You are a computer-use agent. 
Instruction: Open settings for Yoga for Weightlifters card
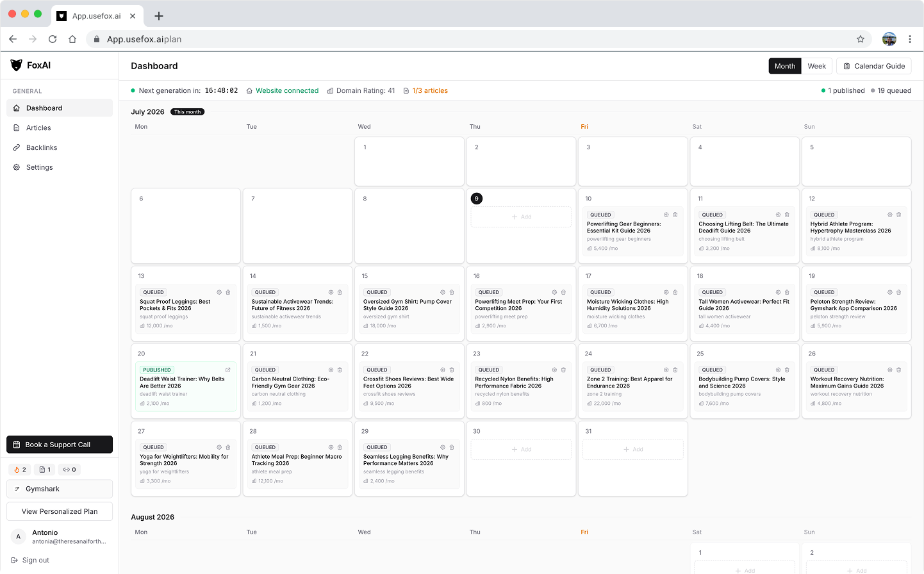(x=219, y=447)
